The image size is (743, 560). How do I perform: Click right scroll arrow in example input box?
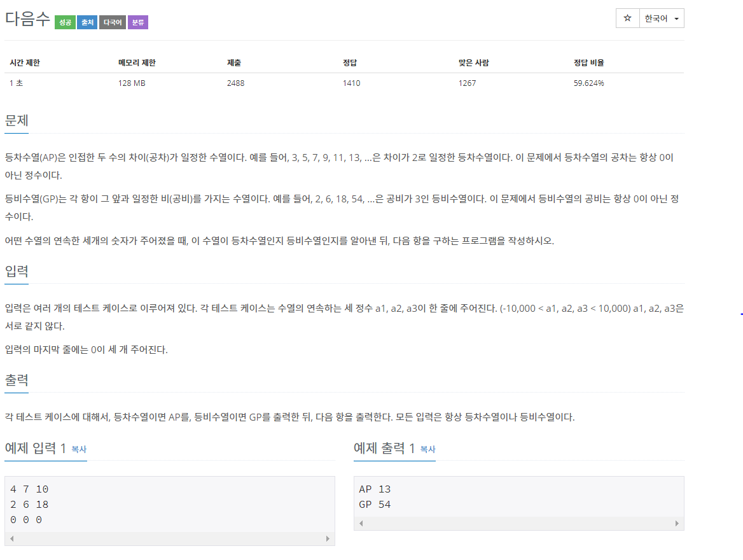328,538
